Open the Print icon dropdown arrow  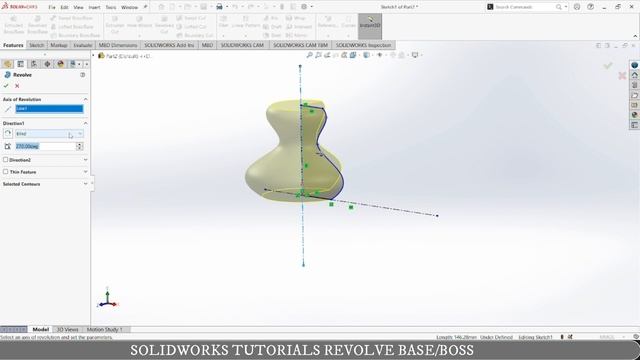(x=227, y=7)
